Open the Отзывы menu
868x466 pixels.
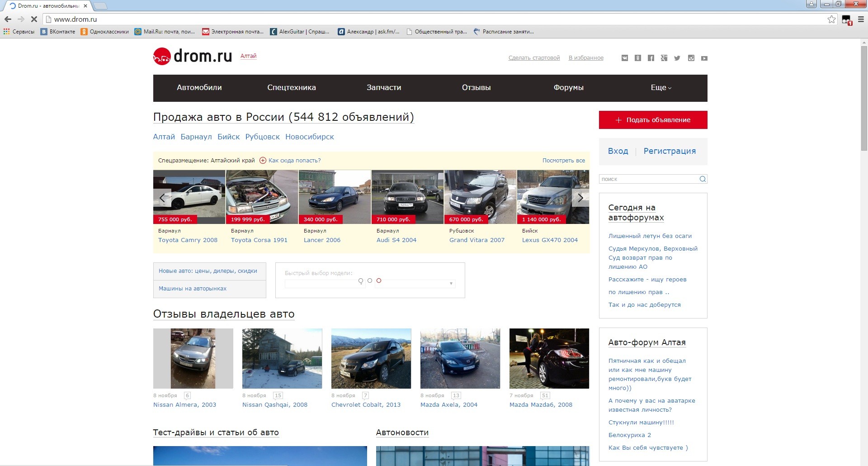pos(476,88)
